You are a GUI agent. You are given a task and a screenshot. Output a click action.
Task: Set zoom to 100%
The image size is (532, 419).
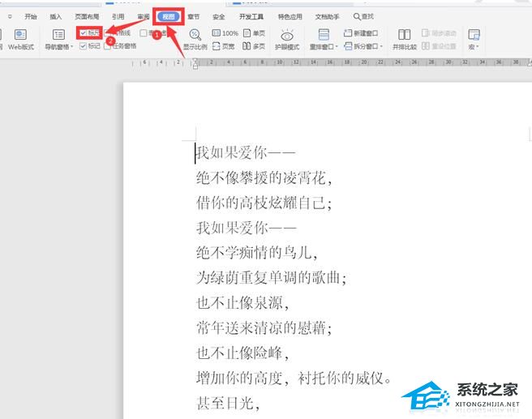coord(225,33)
